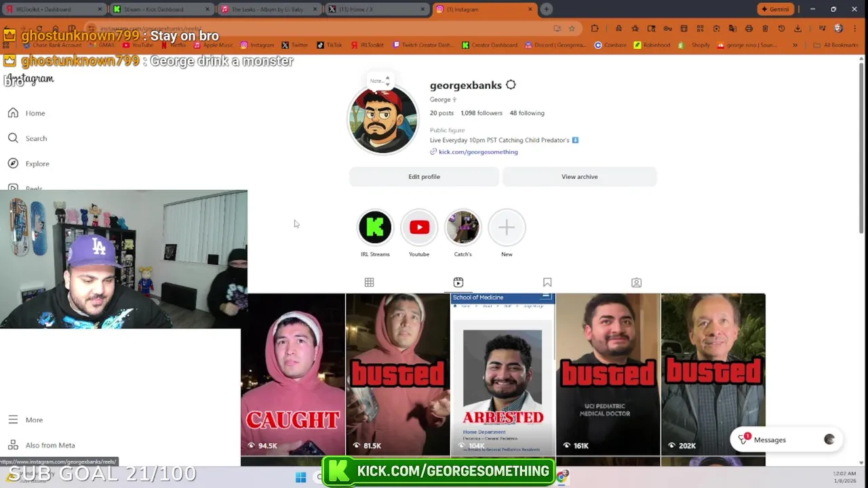Viewport: 868px width, 488px height.
Task: Open Also from Meta menu
Action: pos(42,445)
